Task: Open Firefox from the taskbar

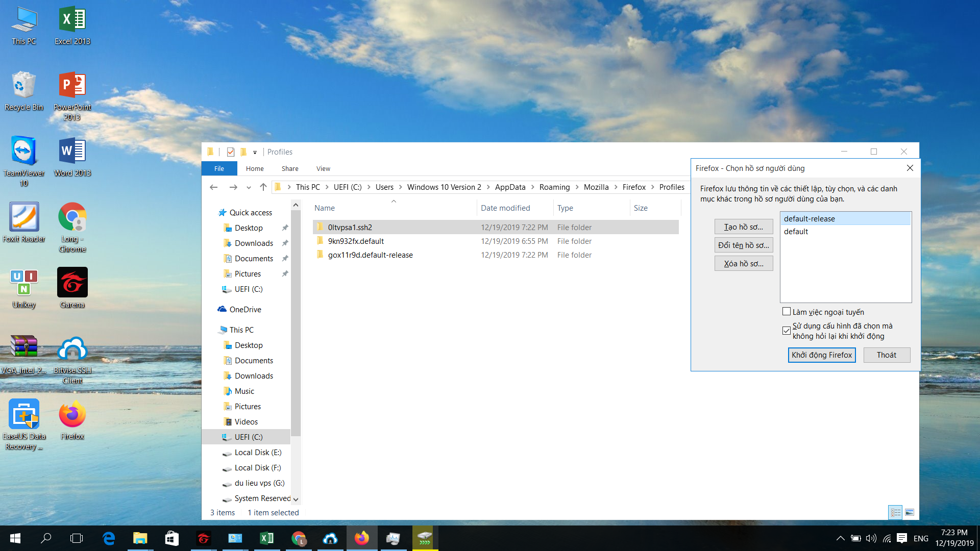Action: tap(362, 538)
